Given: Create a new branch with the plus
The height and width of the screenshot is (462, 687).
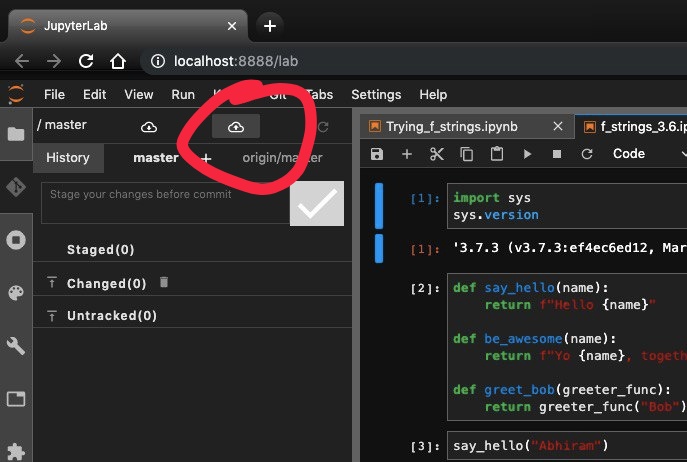Looking at the screenshot, I should (207, 158).
